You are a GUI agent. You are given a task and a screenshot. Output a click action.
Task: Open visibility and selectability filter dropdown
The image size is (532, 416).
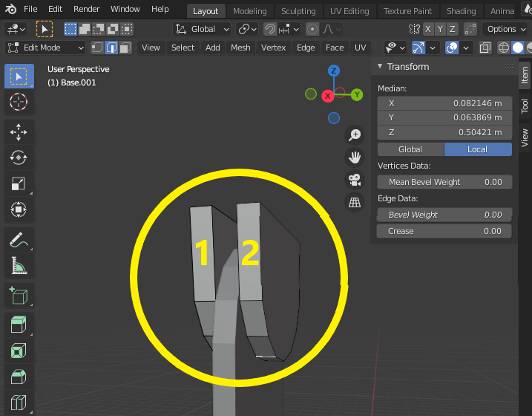coord(395,48)
